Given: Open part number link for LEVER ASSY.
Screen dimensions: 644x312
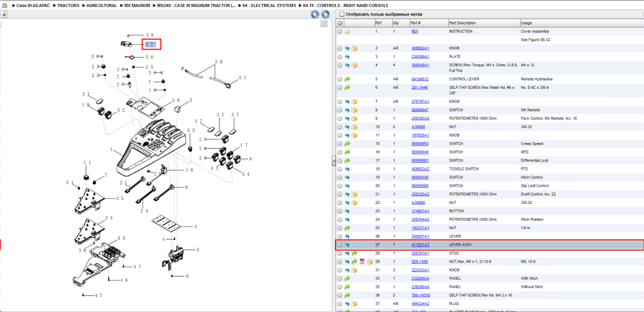Looking at the screenshot, I should (420, 245).
